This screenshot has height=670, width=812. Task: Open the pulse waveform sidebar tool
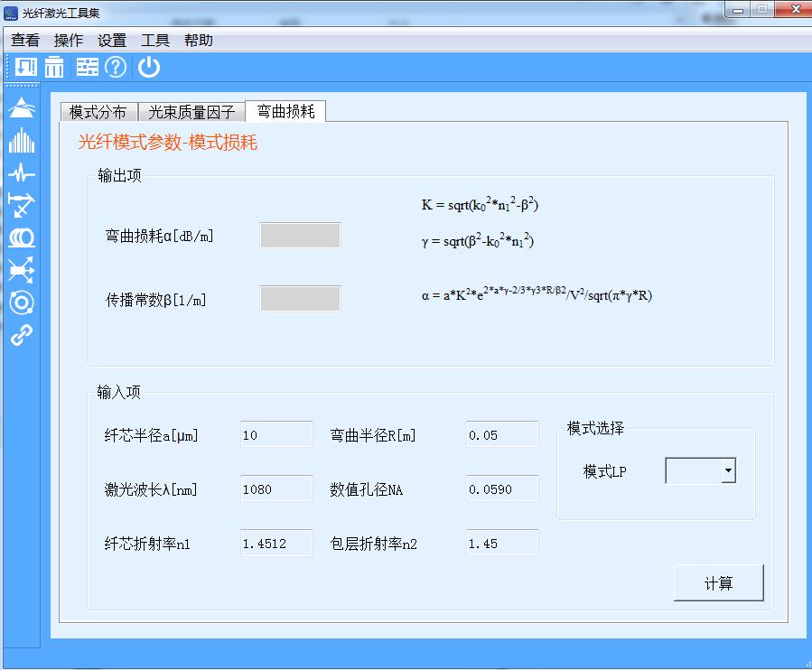[22, 173]
